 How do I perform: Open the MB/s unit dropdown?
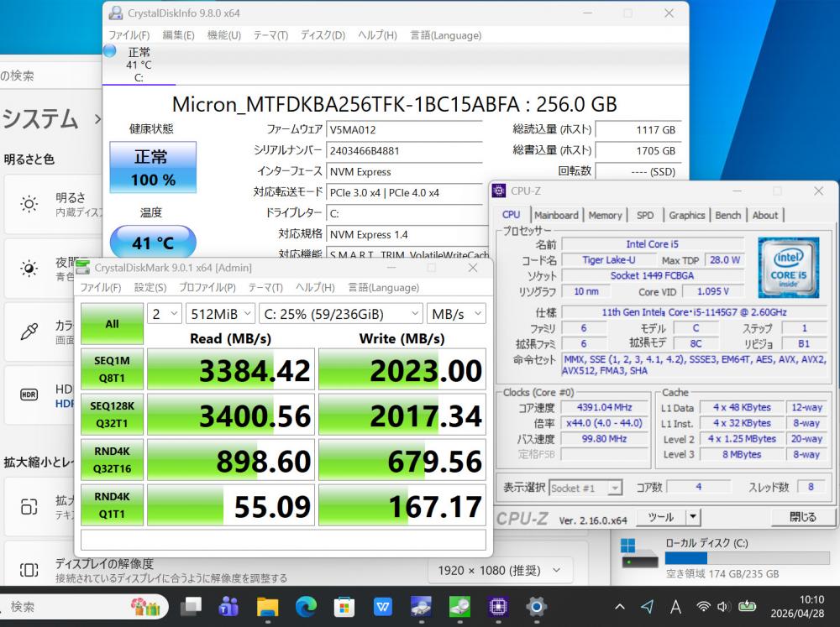(x=456, y=314)
